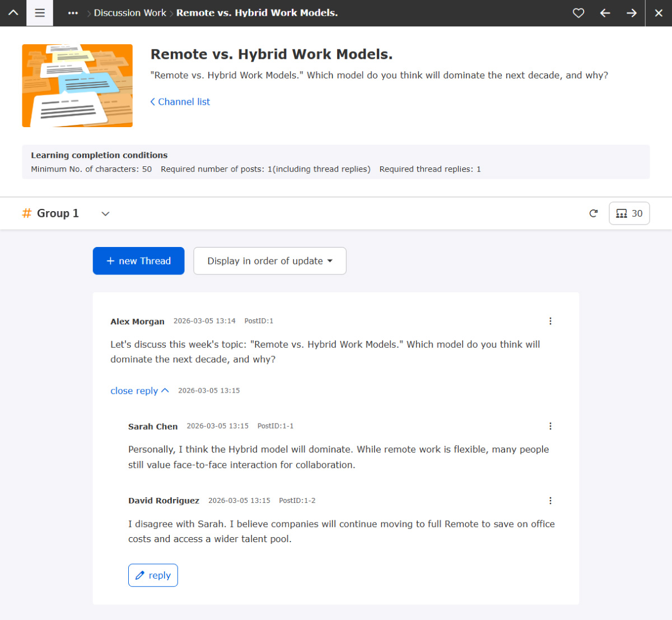Expand the Group 1 channel selector
Screen dimensions: 672x620
tap(105, 213)
